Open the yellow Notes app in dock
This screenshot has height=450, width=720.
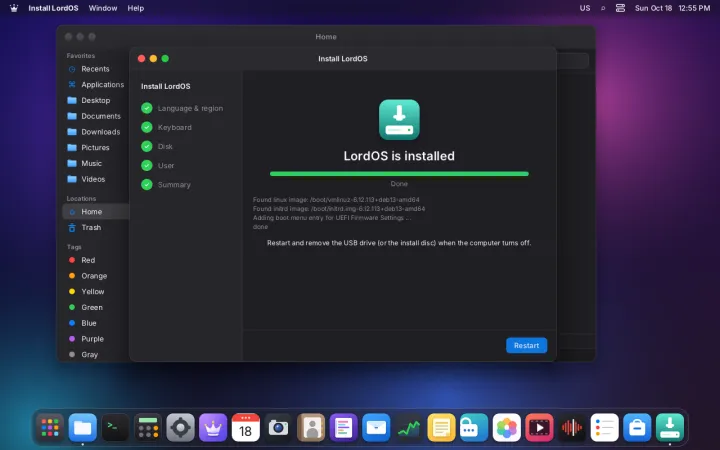coord(441,428)
